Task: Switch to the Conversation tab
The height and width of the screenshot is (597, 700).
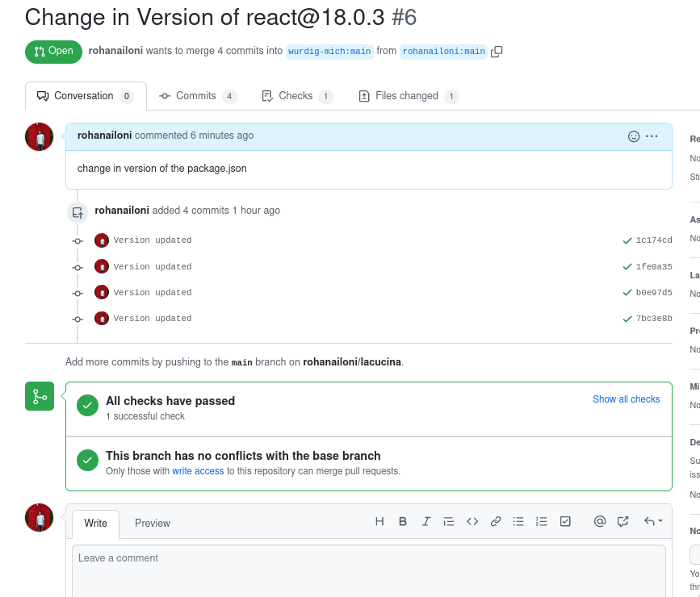Action: click(x=86, y=96)
